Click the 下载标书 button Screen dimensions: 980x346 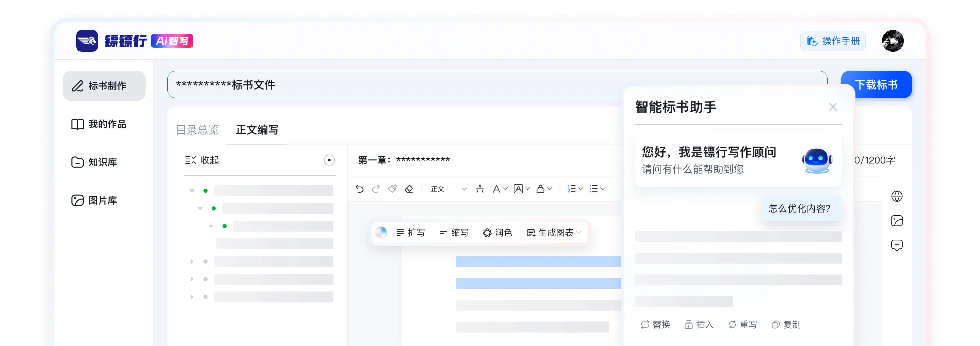tap(877, 84)
